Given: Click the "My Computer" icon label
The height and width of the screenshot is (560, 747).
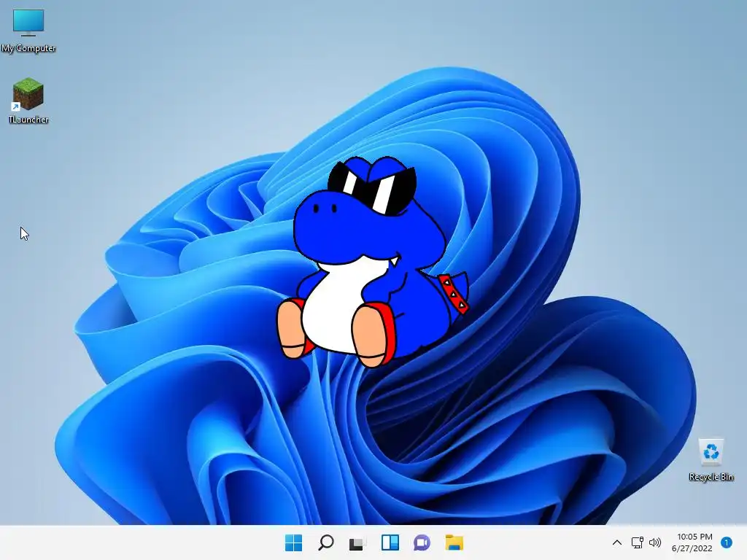Looking at the screenshot, I should coord(28,48).
